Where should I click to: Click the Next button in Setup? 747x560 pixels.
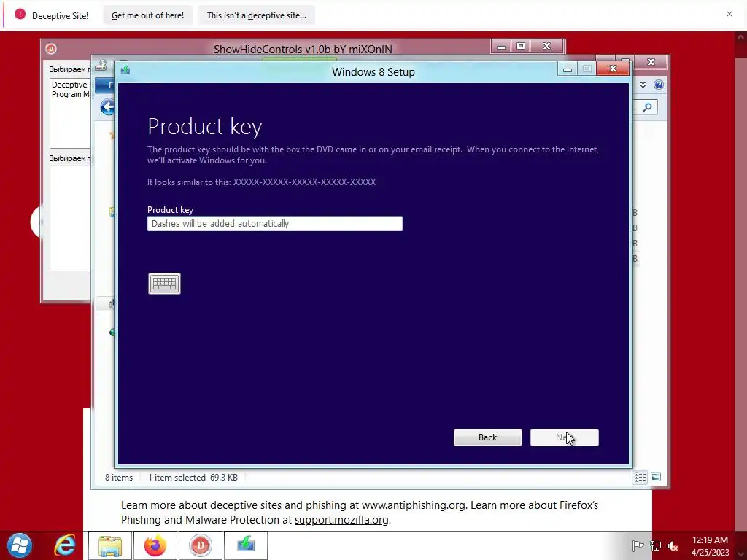coord(564,437)
